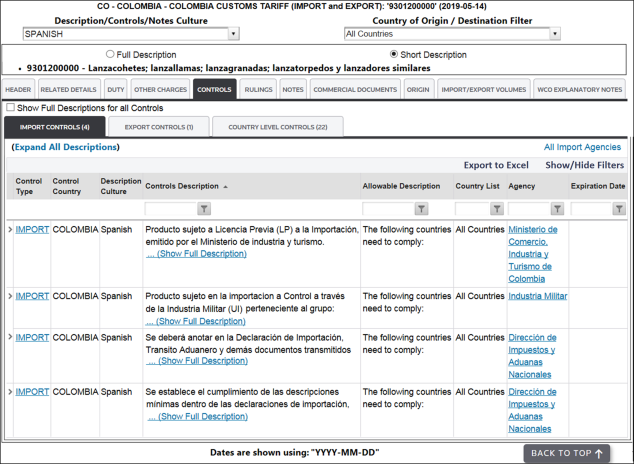
Task: Click the Controls Description sort arrow
Action: tap(226, 187)
